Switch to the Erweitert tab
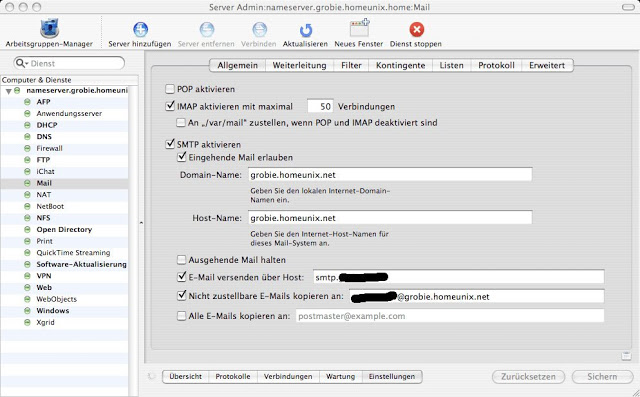Screen dimensions: 640x397 pos(547,65)
